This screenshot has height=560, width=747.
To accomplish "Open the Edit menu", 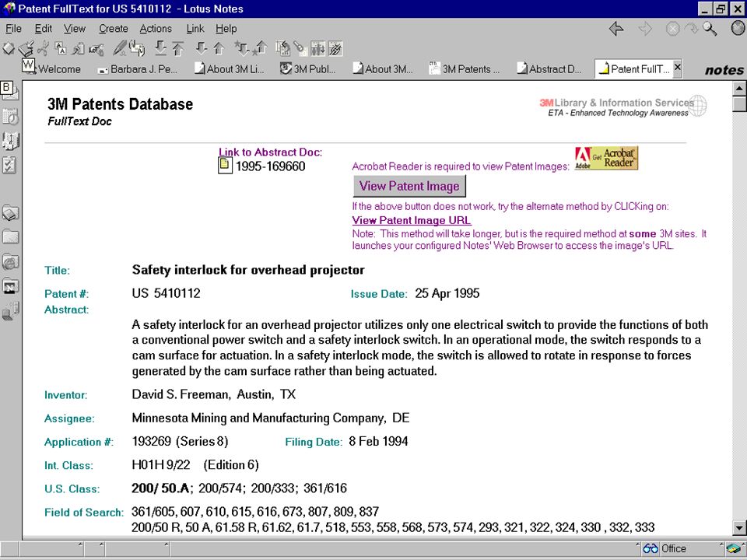I will tap(44, 29).
